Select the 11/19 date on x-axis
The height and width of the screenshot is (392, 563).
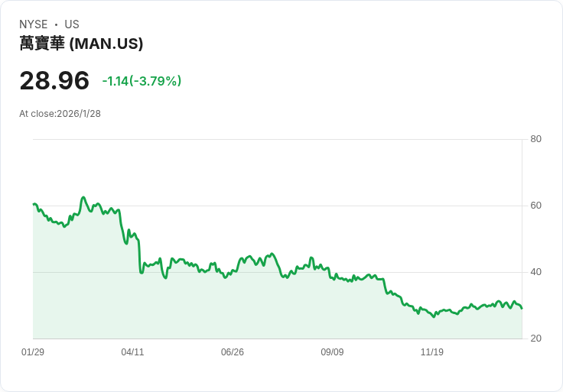[432, 352]
